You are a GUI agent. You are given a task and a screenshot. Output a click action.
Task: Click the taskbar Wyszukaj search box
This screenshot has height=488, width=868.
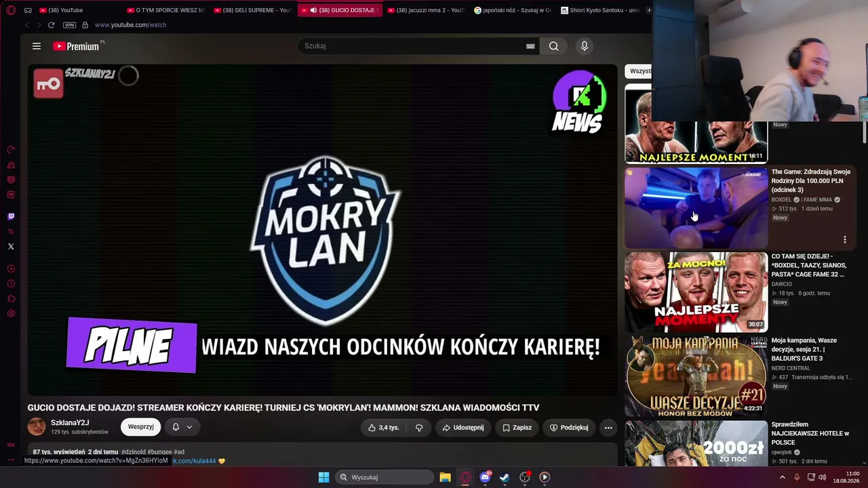click(x=384, y=477)
